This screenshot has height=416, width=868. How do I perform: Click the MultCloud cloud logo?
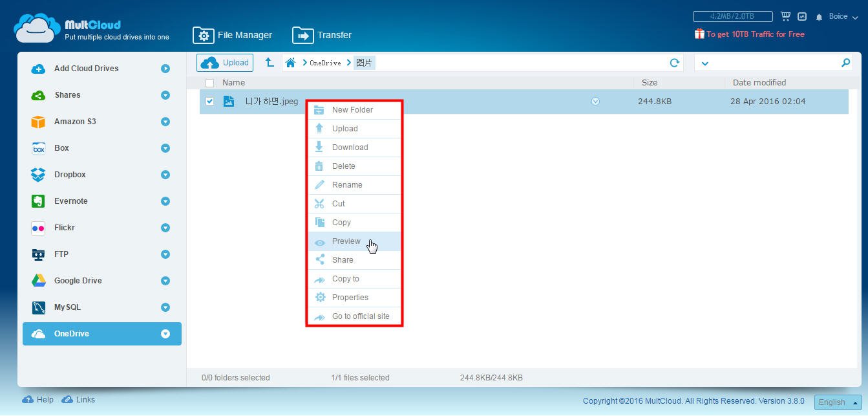[37, 28]
